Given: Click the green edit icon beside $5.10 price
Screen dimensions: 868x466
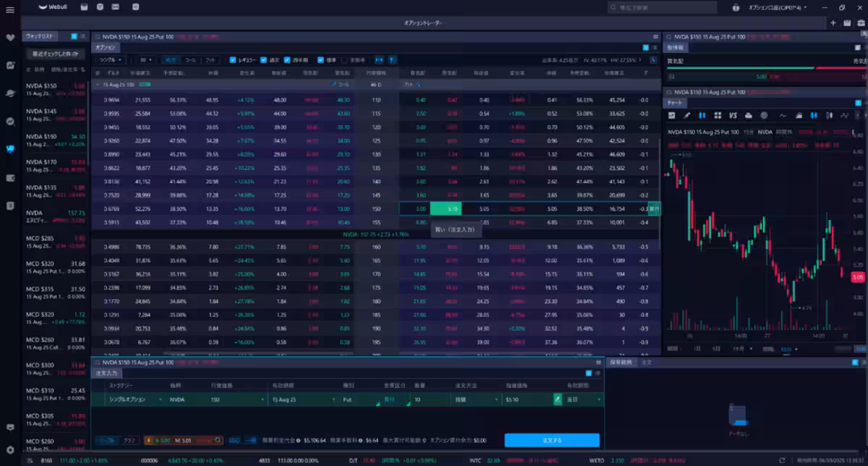Looking at the screenshot, I should pyautogui.click(x=558, y=399).
